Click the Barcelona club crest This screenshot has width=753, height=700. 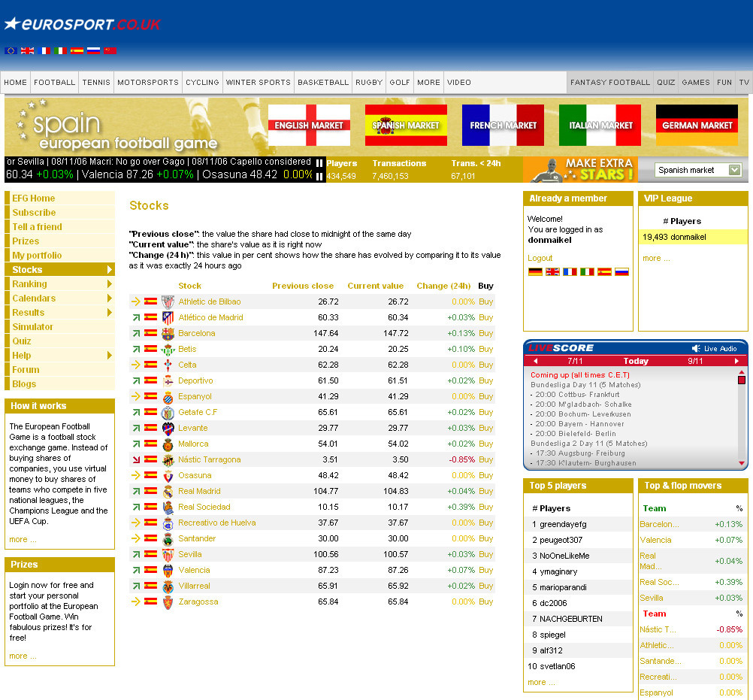point(168,333)
